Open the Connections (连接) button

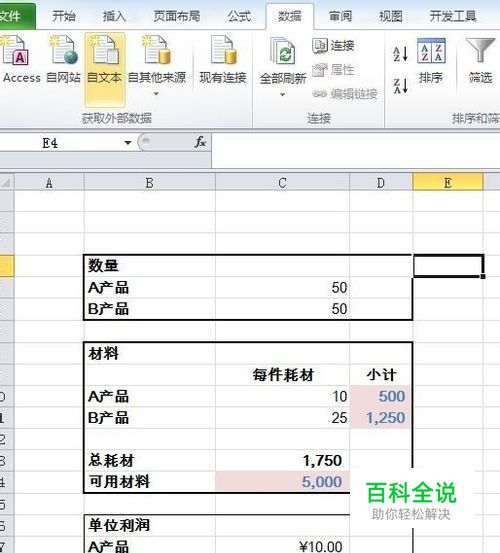pos(333,45)
